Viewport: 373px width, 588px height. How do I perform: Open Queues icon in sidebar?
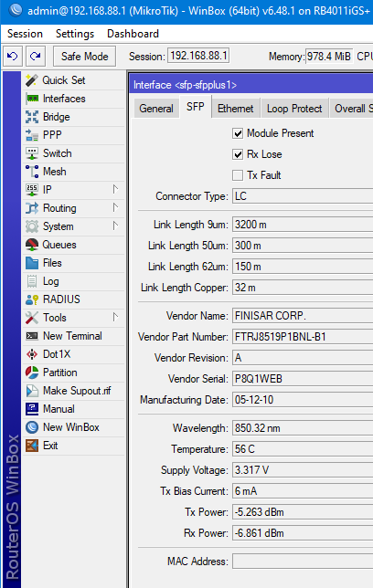pos(32,245)
